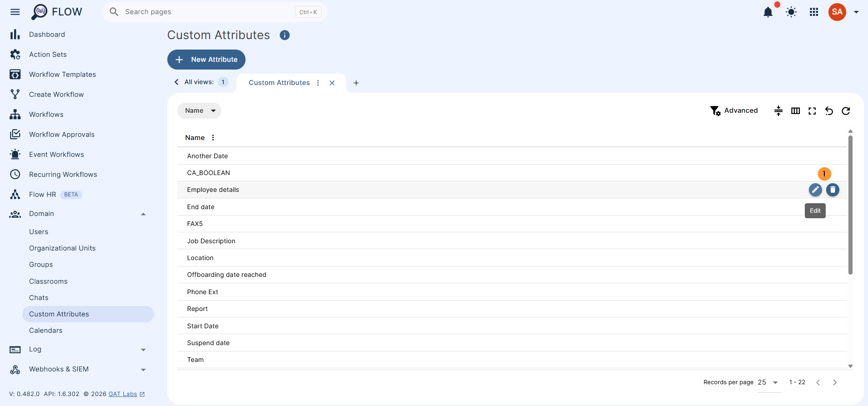Open Chats in the sidebar
Image resolution: width=868 pixels, height=406 pixels.
[39, 298]
